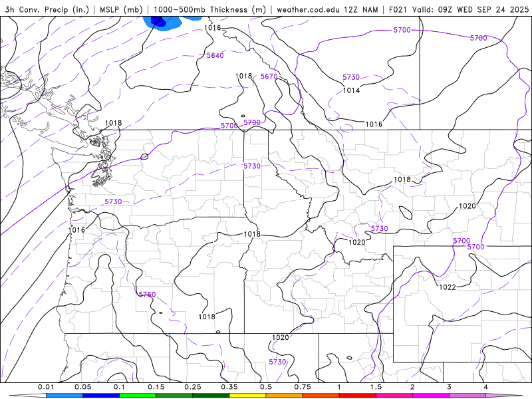The height and width of the screenshot is (399, 532).
Task: Click the yellow 0.35–0.5 legend swatch
Action: (x=247, y=396)
